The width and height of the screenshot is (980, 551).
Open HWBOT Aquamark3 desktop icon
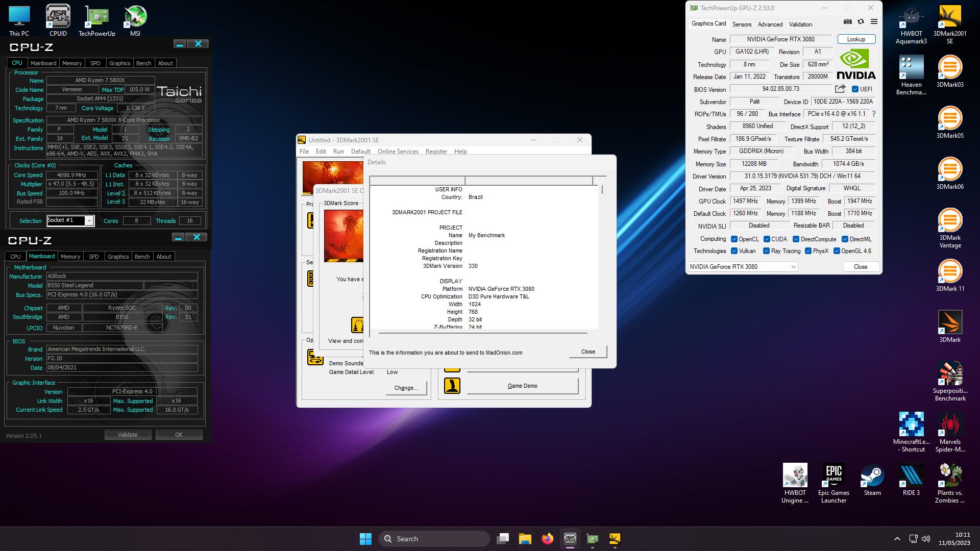coord(911,24)
